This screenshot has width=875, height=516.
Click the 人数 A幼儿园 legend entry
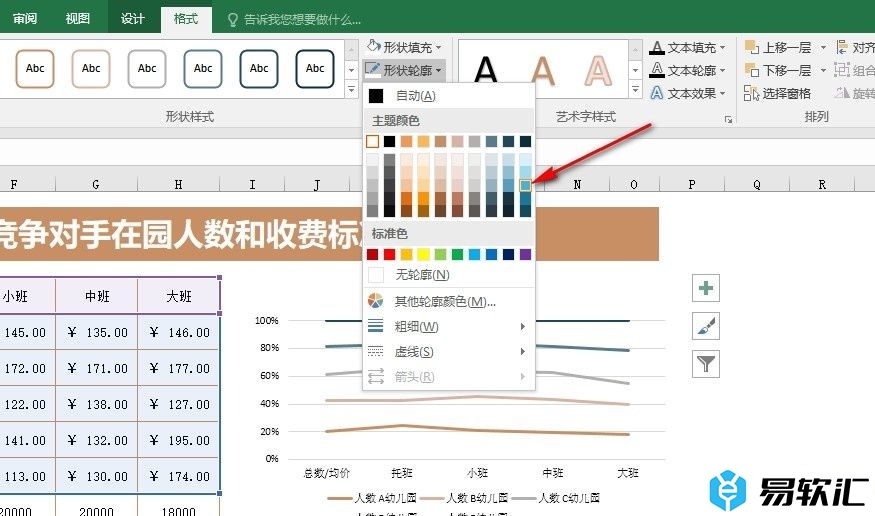tap(372, 498)
